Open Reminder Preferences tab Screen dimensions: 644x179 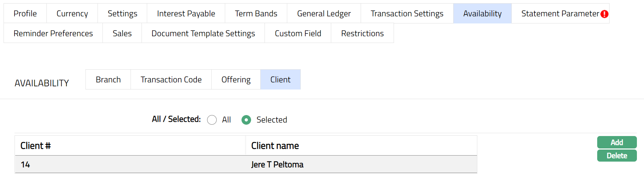pyautogui.click(x=53, y=33)
